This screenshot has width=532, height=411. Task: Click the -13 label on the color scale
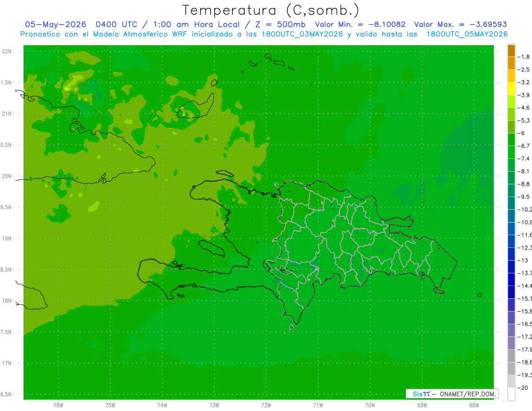[524, 260]
